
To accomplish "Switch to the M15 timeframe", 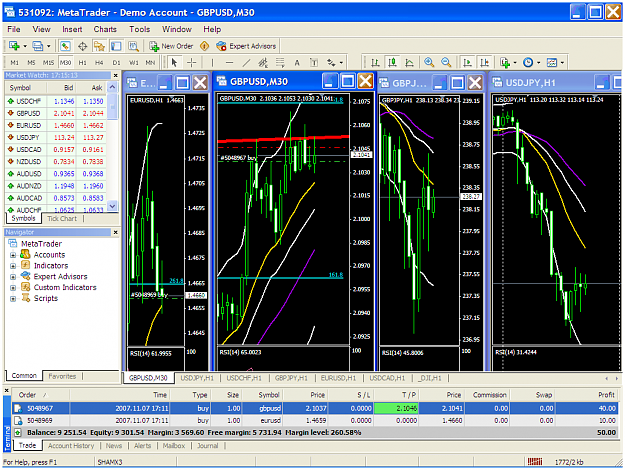I will tap(48, 63).
